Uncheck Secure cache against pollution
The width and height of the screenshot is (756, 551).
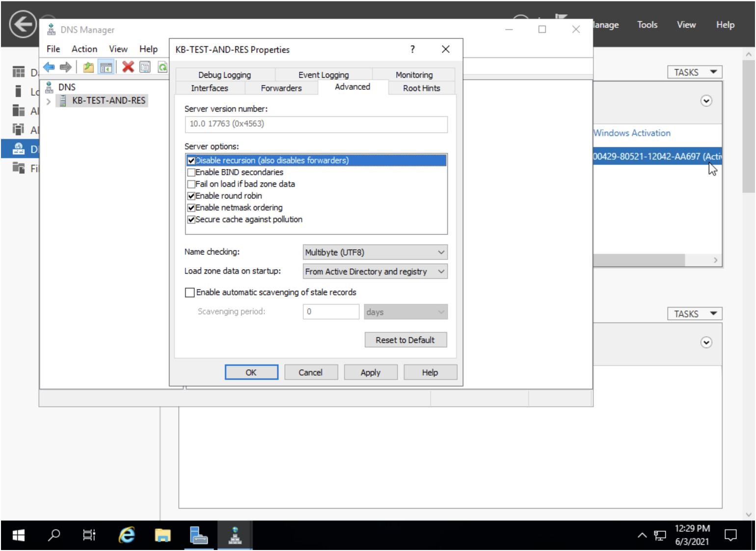point(191,220)
